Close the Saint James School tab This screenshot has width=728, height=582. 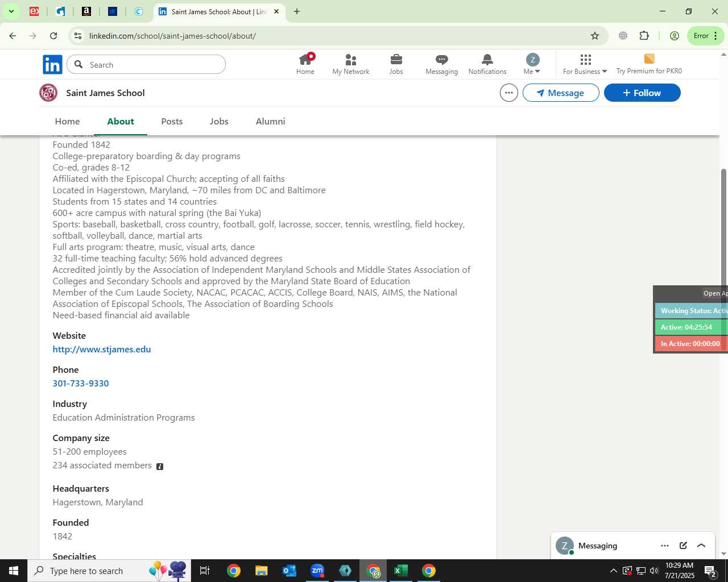[276, 11]
